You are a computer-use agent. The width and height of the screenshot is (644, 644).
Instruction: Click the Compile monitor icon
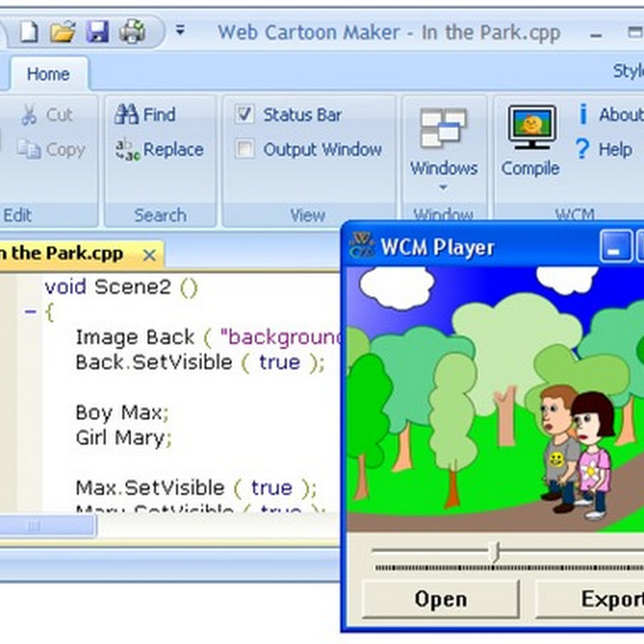[531, 128]
